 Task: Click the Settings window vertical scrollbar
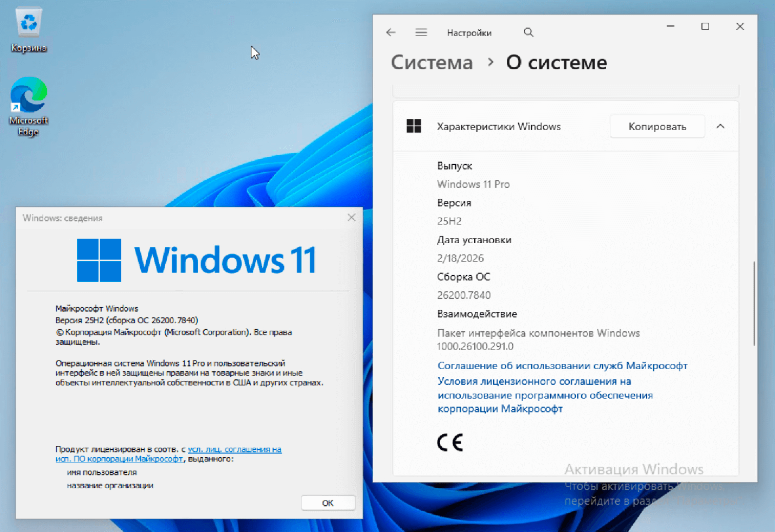pos(754,303)
